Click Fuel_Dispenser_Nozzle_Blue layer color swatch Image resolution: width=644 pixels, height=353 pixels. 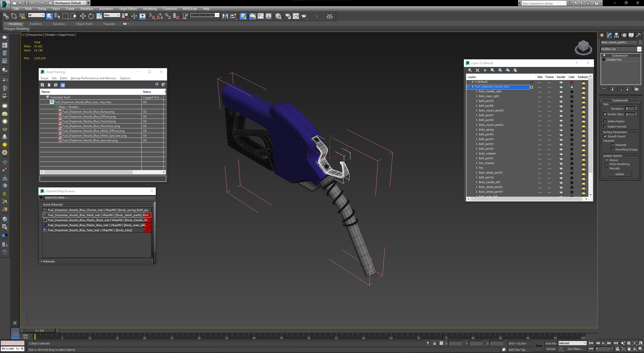(x=572, y=87)
